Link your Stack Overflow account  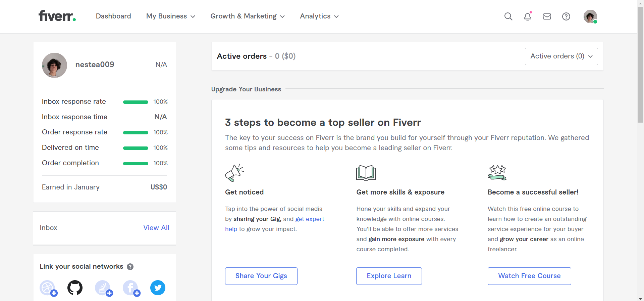point(103,288)
